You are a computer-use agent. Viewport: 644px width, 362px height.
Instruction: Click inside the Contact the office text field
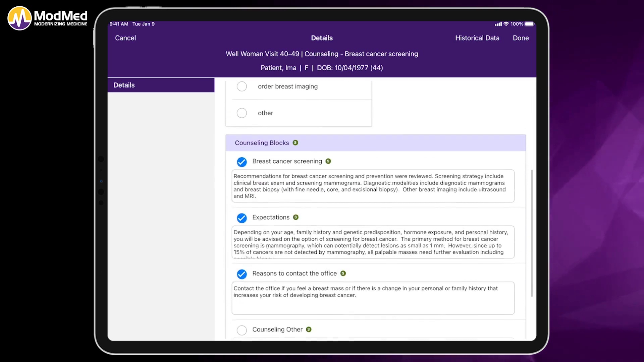tap(372, 298)
